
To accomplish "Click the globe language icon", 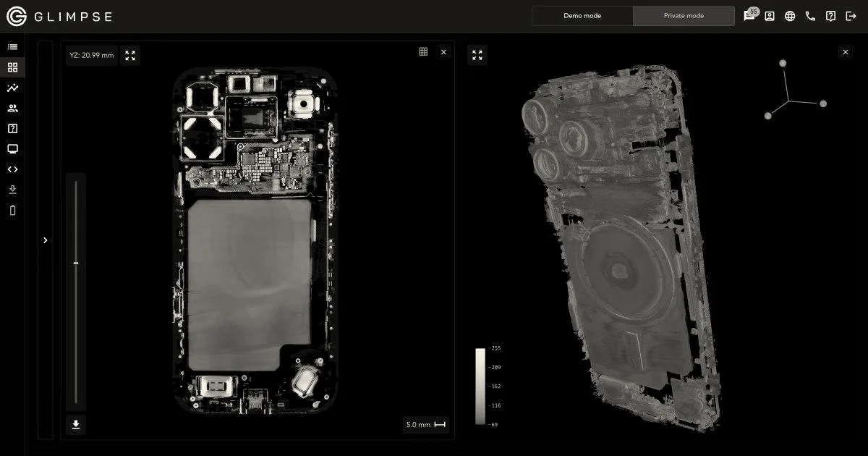I will [x=790, y=16].
